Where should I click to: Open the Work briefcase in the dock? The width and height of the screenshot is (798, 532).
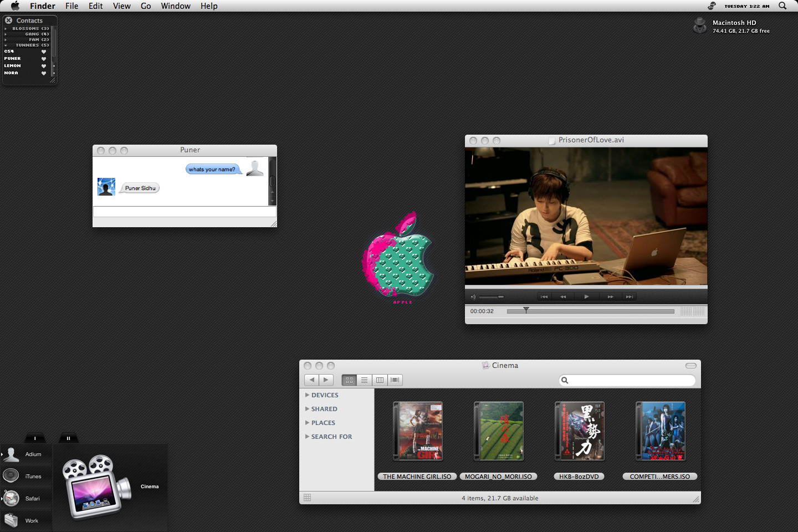click(11, 520)
